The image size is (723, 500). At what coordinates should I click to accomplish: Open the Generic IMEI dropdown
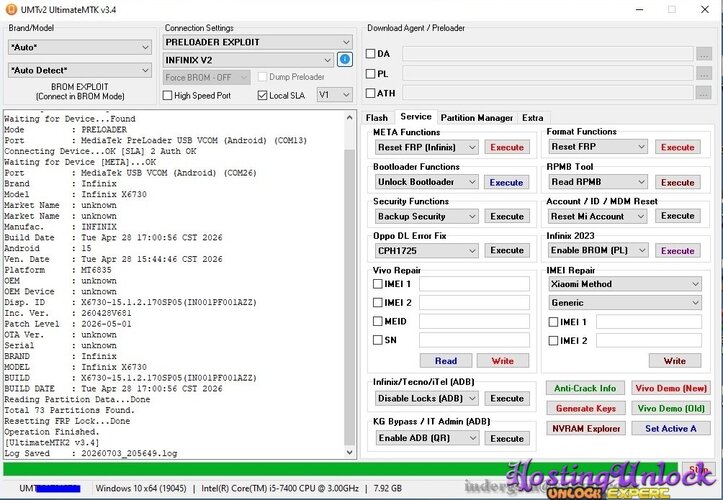coord(625,303)
